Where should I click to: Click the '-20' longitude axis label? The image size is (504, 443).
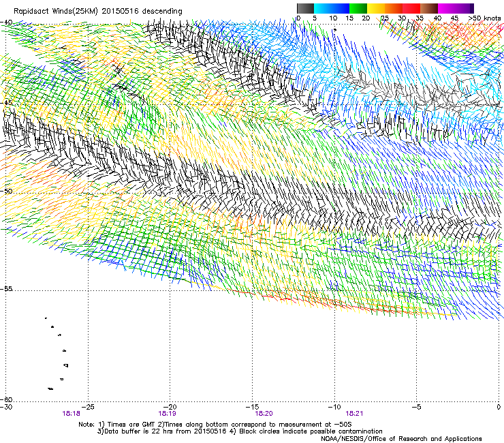tap(170, 407)
